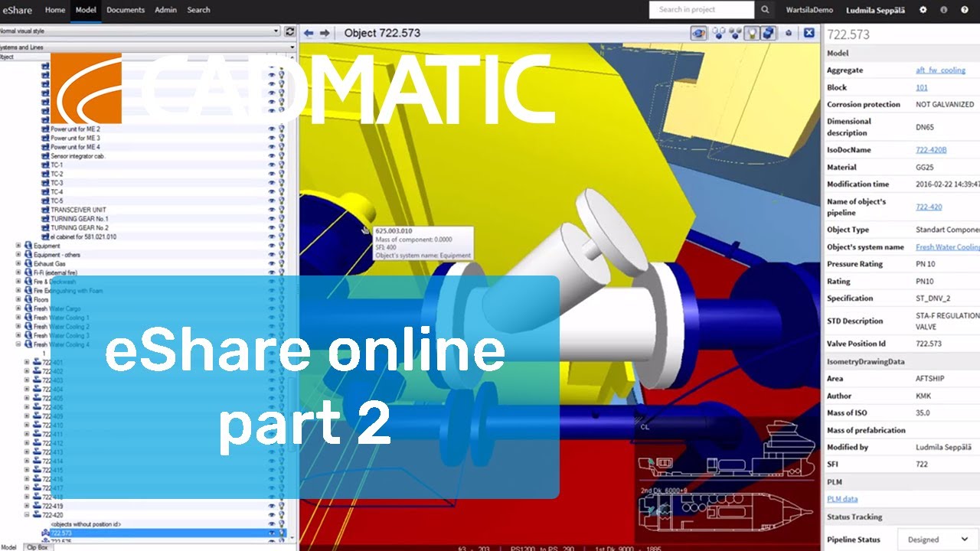
Task: Select the TRANSCEIVER UNIT tree item
Action: 78,210
